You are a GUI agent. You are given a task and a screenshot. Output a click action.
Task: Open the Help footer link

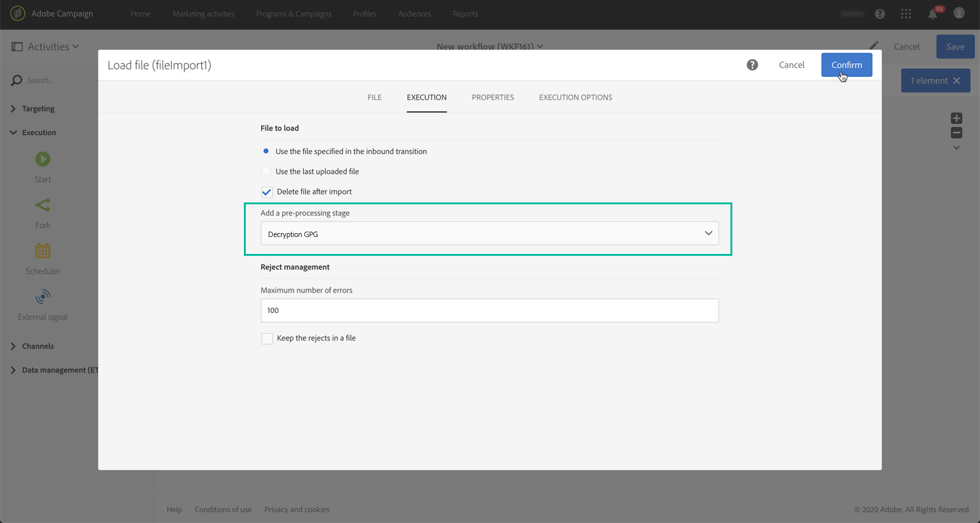pos(174,510)
